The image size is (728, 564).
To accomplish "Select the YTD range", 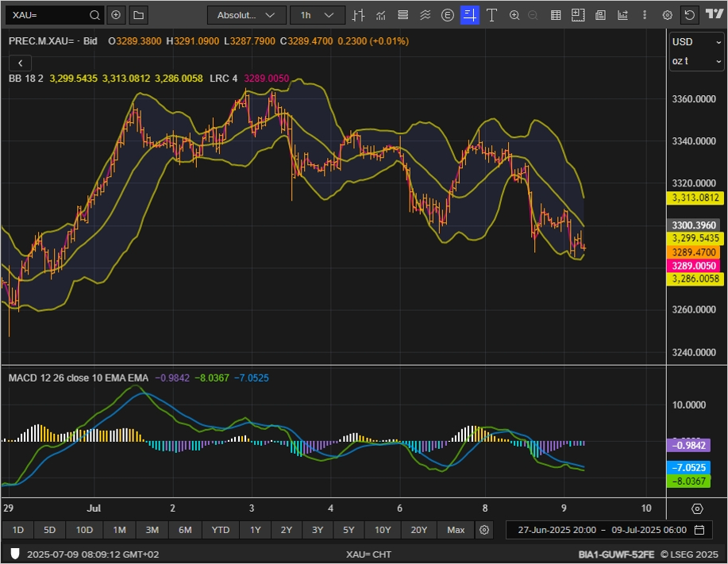I will pos(220,530).
